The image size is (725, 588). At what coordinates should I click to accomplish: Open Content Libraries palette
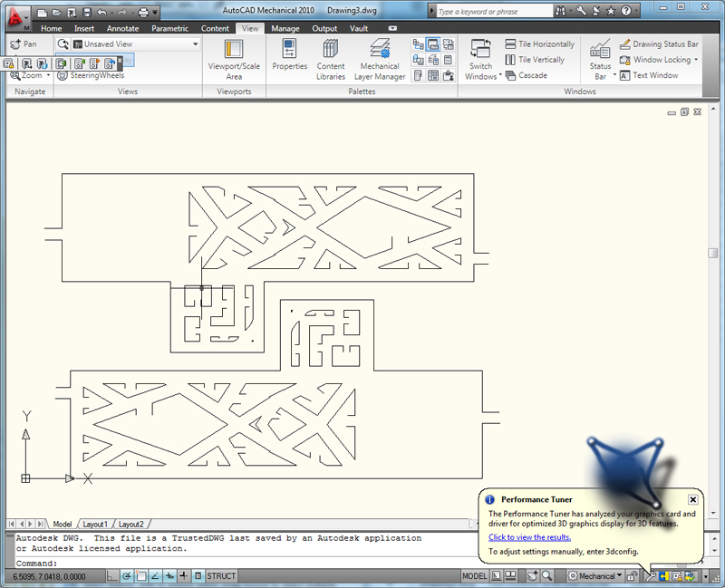[x=331, y=60]
